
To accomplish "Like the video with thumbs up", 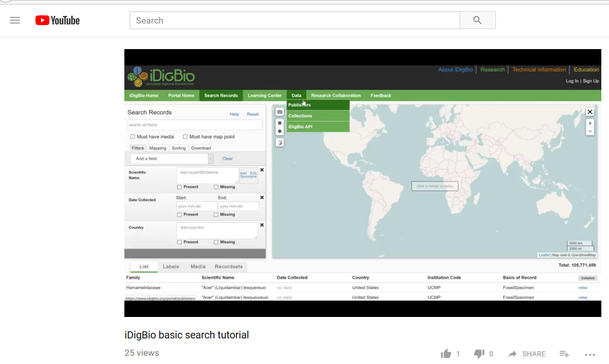I will click(x=446, y=354).
